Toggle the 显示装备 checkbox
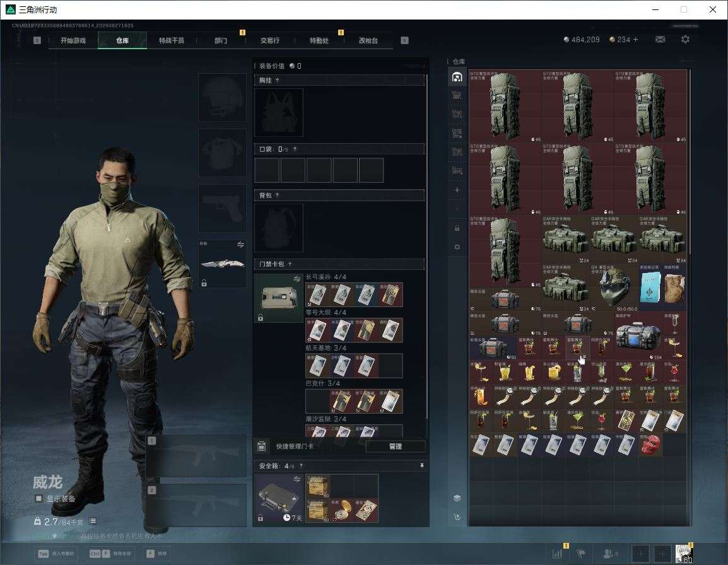The image size is (728, 565). coord(39,499)
